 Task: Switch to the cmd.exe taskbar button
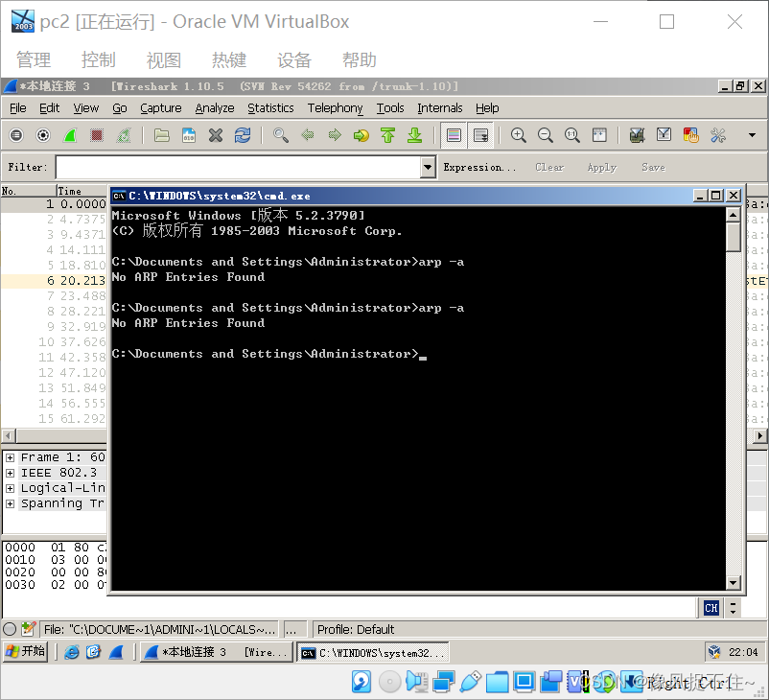372,653
